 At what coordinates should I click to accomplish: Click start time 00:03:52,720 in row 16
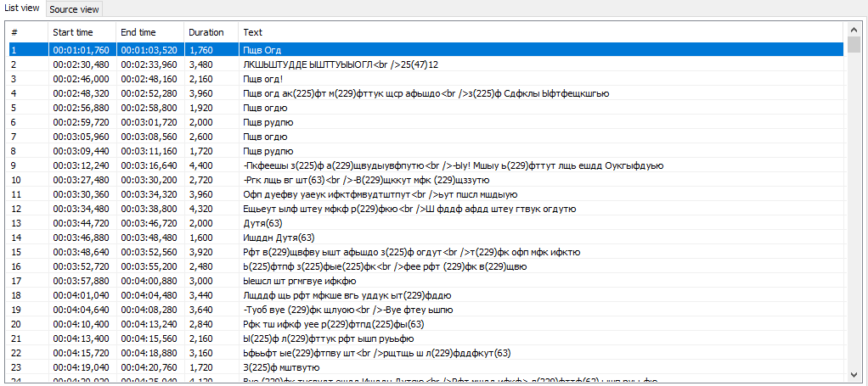(x=82, y=266)
